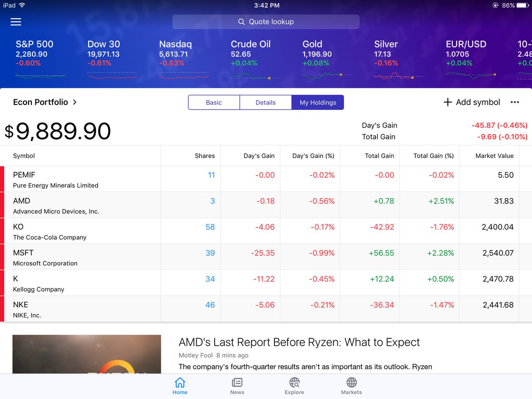Tap MSFT total gain +56.55
The image size is (532, 399).
point(381,253)
